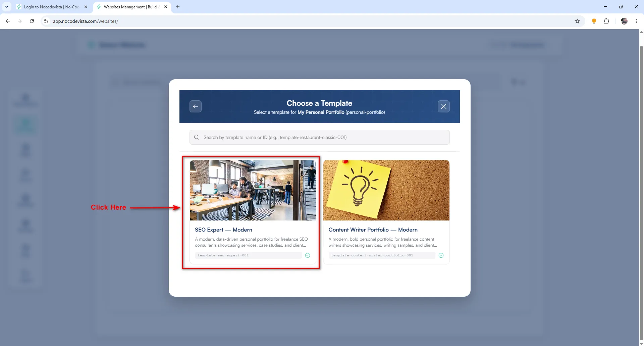Viewport: 644px width, 346px height.
Task: Close the Choose a Template dialog
Action: 443,106
